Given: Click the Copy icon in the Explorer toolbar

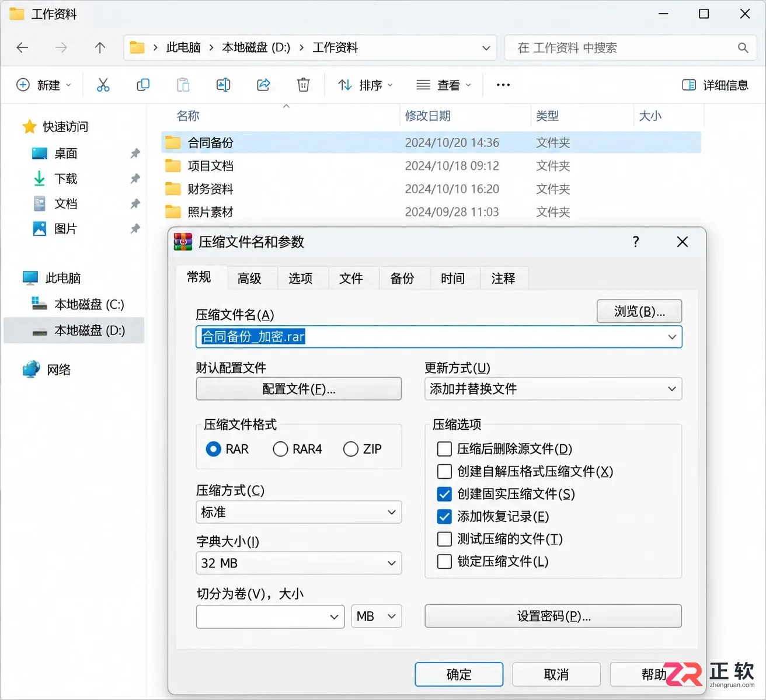Looking at the screenshot, I should (x=143, y=85).
